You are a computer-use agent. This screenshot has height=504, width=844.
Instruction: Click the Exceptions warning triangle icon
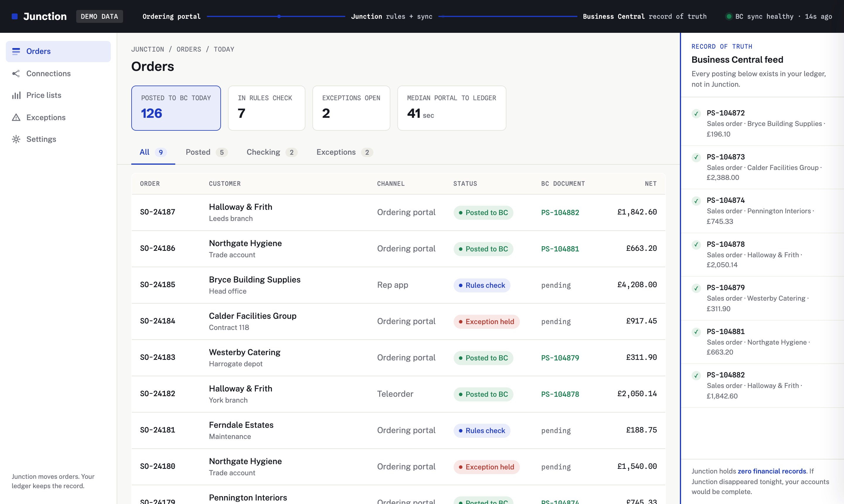[x=16, y=118]
